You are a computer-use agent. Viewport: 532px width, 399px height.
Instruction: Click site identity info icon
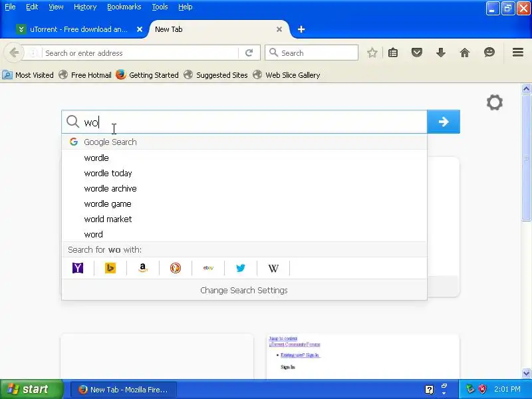point(33,53)
